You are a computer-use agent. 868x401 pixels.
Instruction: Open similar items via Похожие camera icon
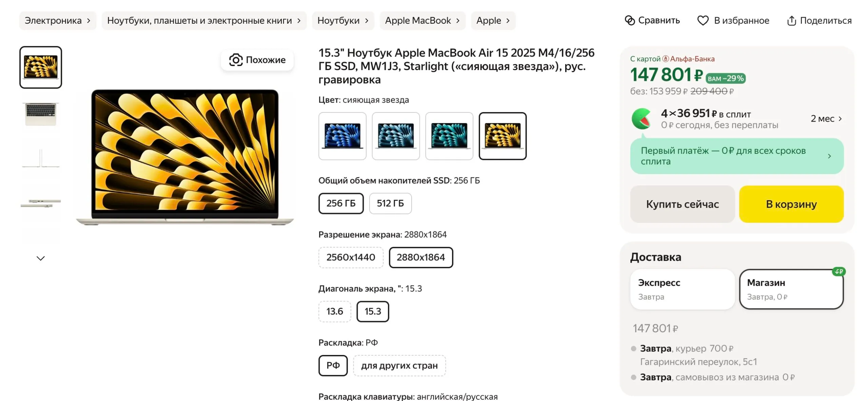236,60
